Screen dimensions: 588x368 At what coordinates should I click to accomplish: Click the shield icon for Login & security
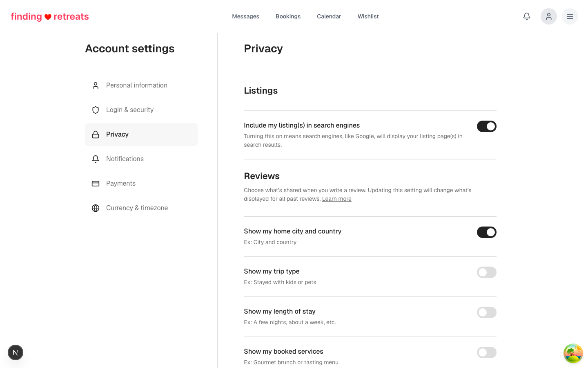pyautogui.click(x=96, y=110)
